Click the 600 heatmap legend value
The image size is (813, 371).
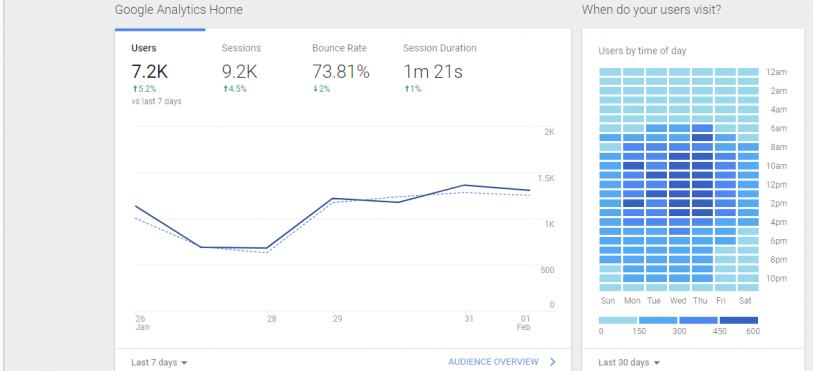coord(752,332)
